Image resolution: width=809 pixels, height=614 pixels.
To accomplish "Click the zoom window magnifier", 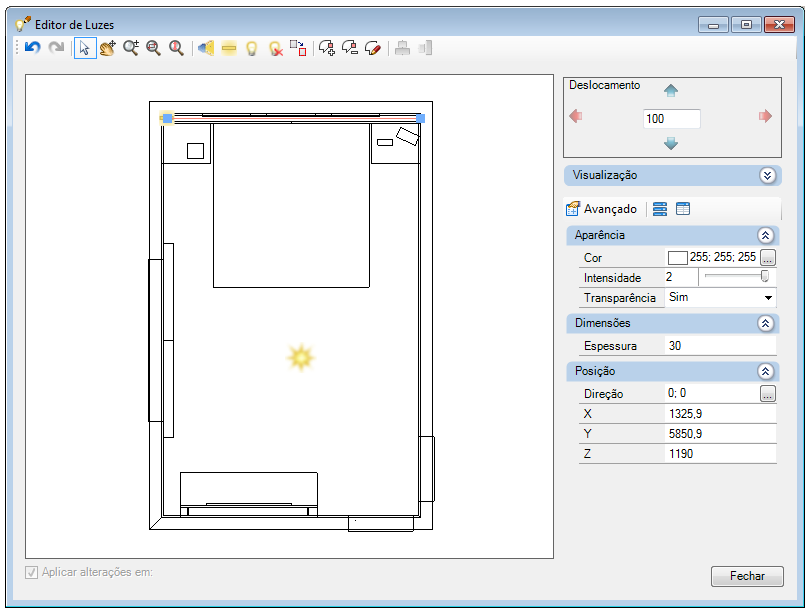I will (x=153, y=49).
